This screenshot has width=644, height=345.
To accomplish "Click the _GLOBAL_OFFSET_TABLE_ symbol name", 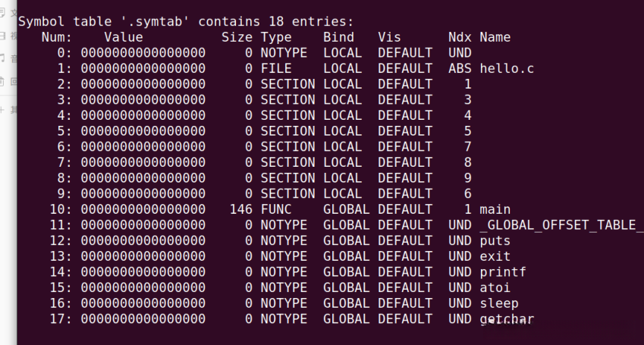I will click(561, 225).
